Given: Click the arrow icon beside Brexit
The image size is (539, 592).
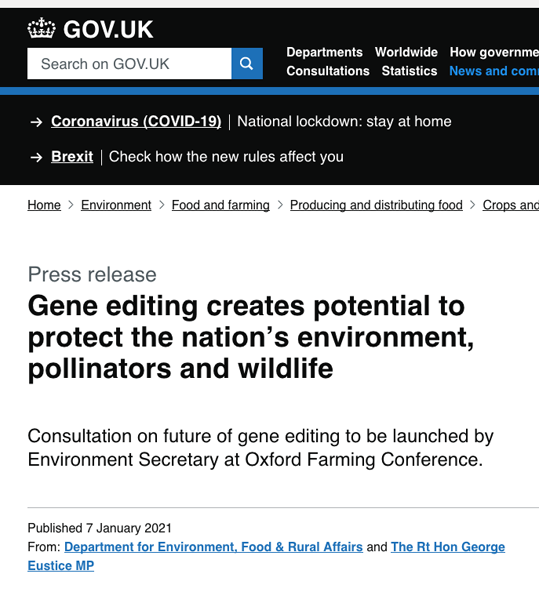Looking at the screenshot, I should tap(36, 157).
